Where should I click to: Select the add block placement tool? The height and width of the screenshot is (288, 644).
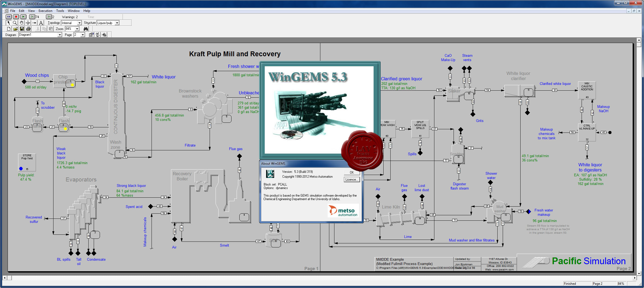(28, 23)
